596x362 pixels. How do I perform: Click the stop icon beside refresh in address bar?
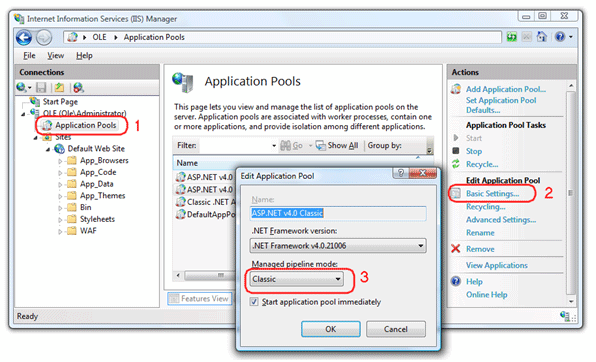[526, 37]
